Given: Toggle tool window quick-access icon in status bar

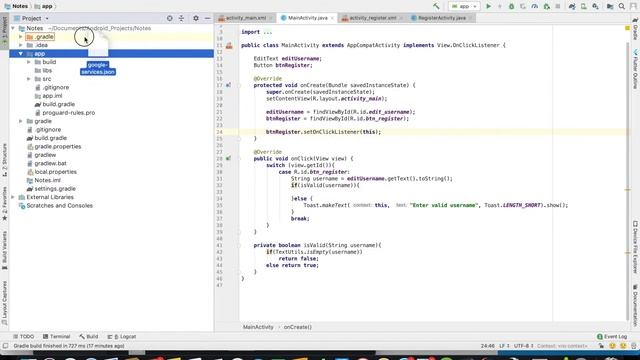Looking at the screenshot, I should 5,346.
